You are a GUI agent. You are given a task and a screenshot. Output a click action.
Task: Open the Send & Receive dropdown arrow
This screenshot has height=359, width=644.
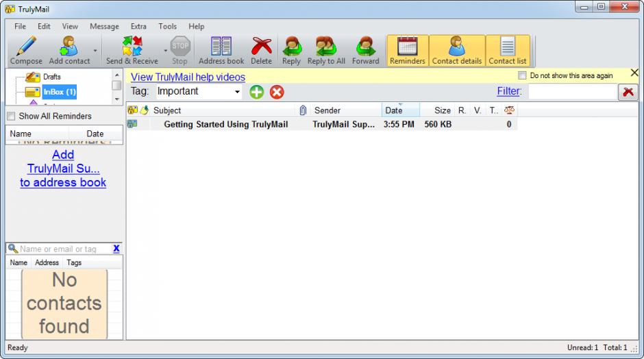[x=166, y=51]
